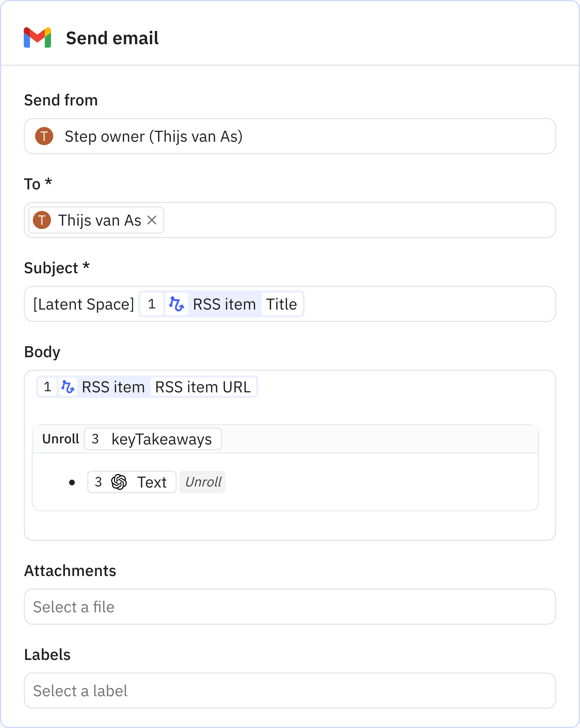Click the OpenAI logo inside the Text chip
This screenshot has width=580, height=728.
pyautogui.click(x=119, y=482)
